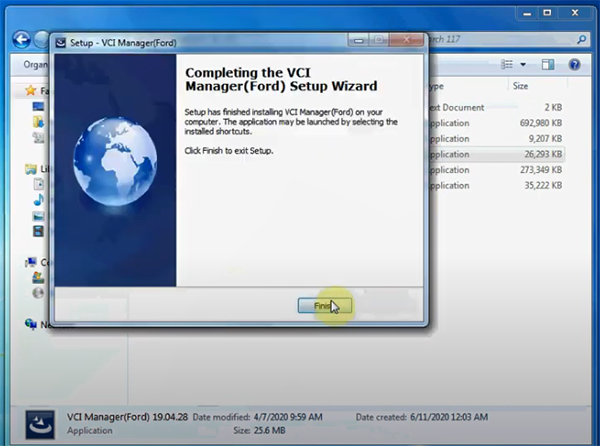Toggle the Explorer preview pane icon
This screenshot has width=600, height=446.
[x=548, y=65]
